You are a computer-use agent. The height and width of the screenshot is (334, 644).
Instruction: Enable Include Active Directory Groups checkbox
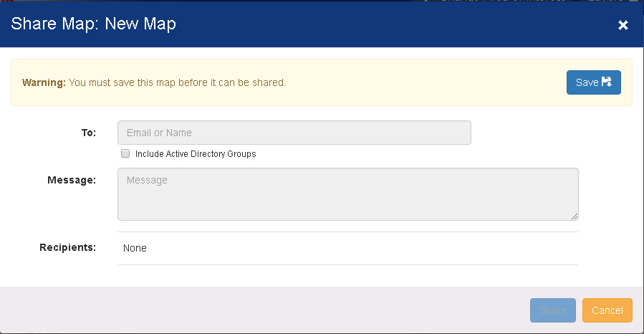[125, 153]
